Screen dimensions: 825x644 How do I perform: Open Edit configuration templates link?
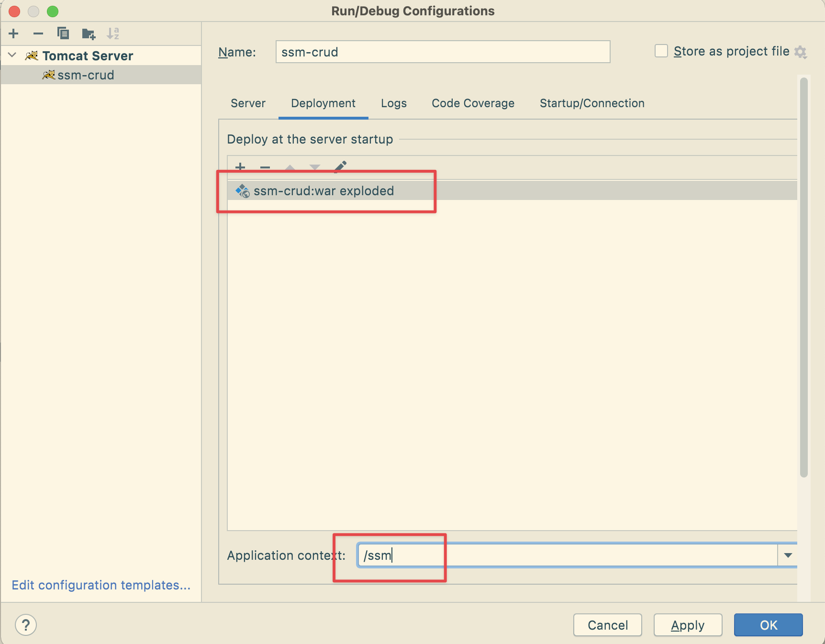[101, 585]
